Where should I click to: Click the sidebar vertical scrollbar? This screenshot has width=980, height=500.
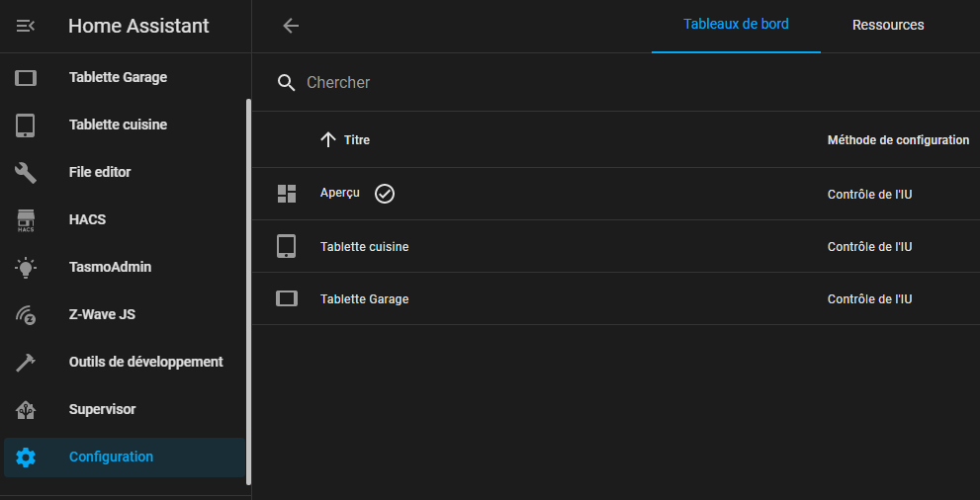(x=249, y=292)
